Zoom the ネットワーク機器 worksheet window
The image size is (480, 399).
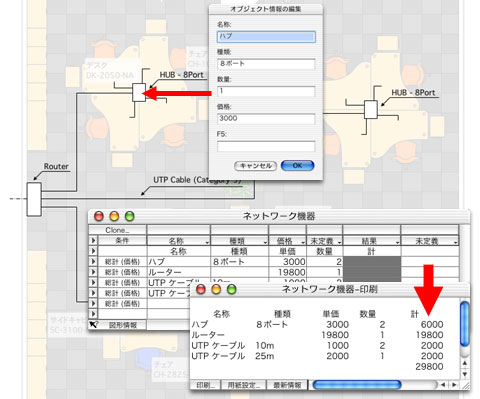(x=130, y=216)
